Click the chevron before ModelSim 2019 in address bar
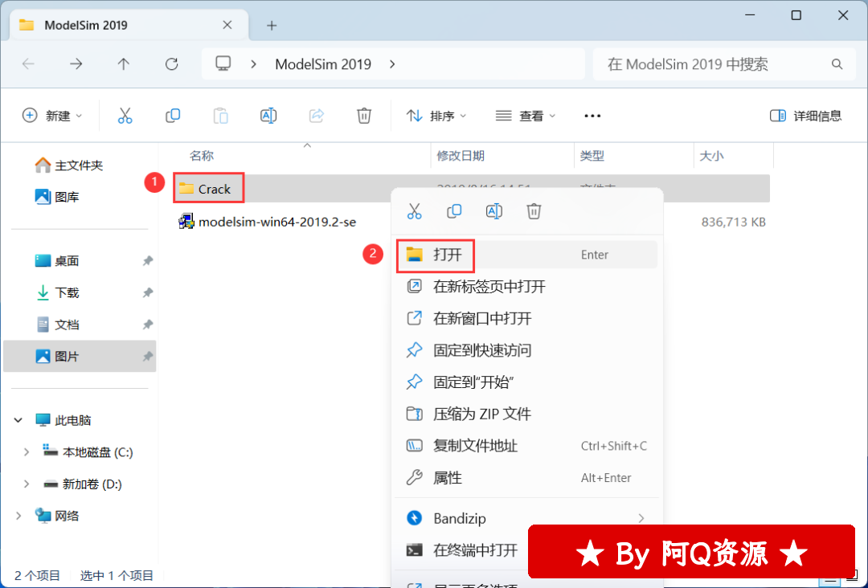This screenshot has width=868, height=588. 253,64
